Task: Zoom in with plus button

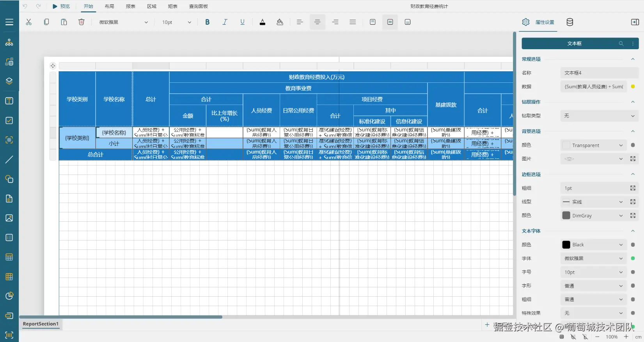Action: (x=626, y=337)
